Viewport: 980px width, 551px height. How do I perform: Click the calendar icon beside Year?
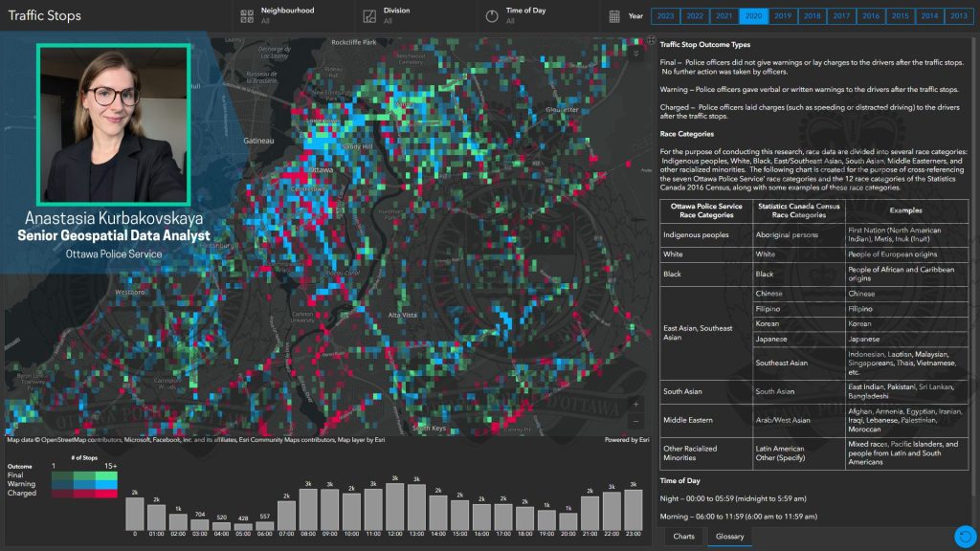(x=614, y=16)
